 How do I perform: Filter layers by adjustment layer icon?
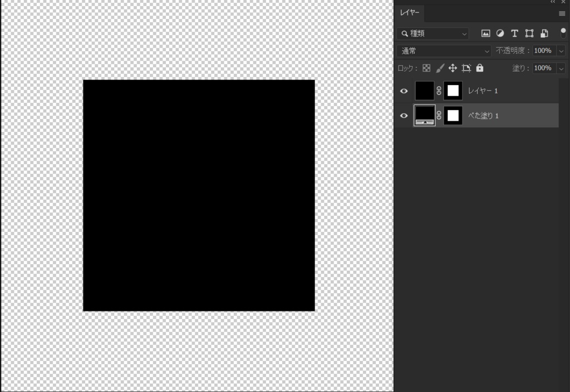pos(500,33)
